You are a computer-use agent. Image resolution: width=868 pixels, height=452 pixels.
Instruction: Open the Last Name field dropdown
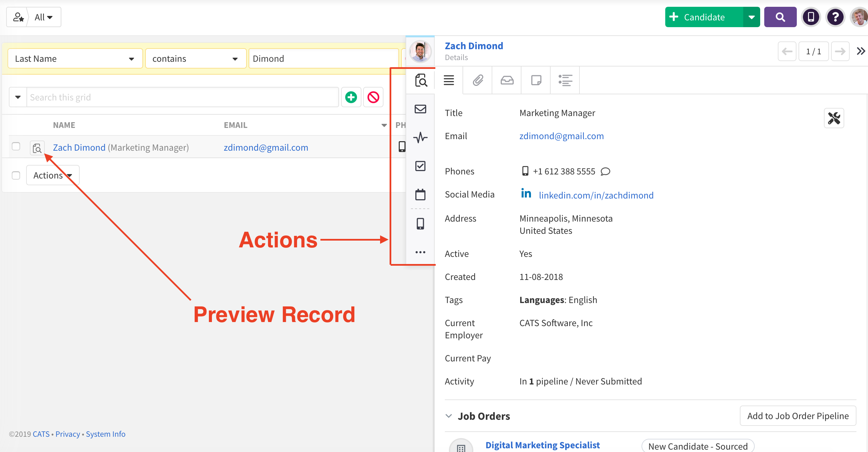(x=75, y=59)
